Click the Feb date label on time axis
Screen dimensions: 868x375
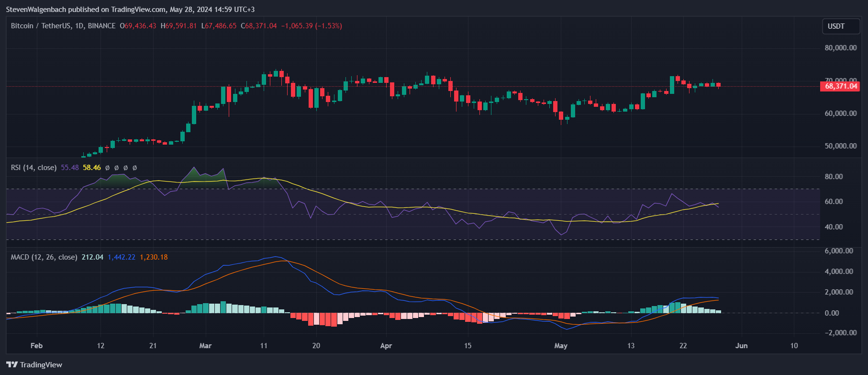point(36,346)
